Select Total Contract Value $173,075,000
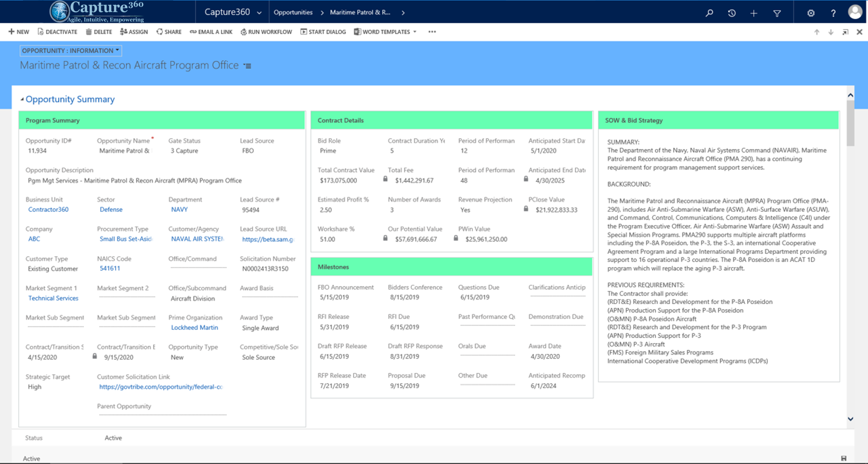The image size is (868, 464). tap(338, 181)
